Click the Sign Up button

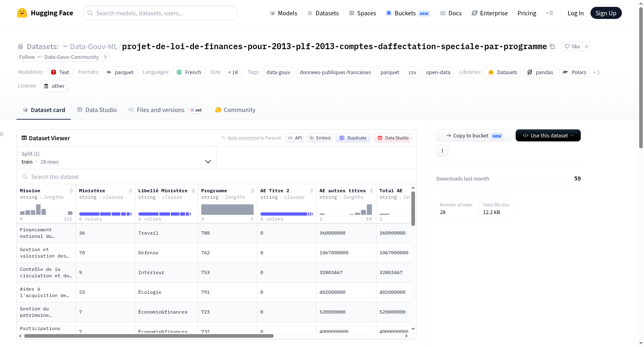(606, 13)
